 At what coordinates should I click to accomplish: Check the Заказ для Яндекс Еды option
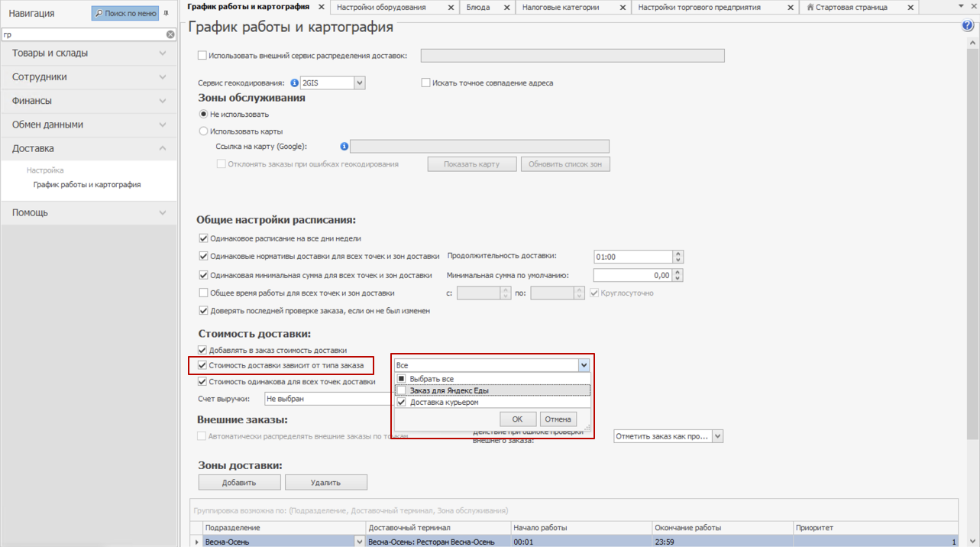pyautogui.click(x=402, y=390)
